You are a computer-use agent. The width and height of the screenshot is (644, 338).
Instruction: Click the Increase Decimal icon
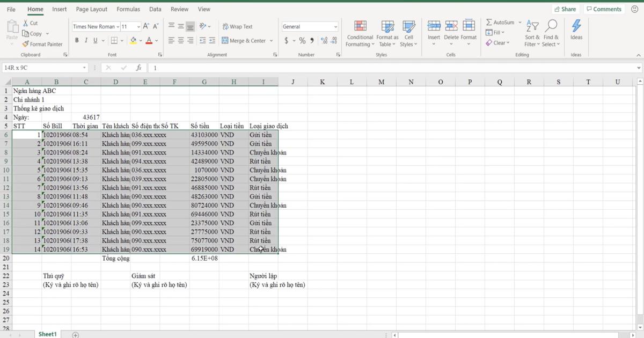click(x=323, y=40)
